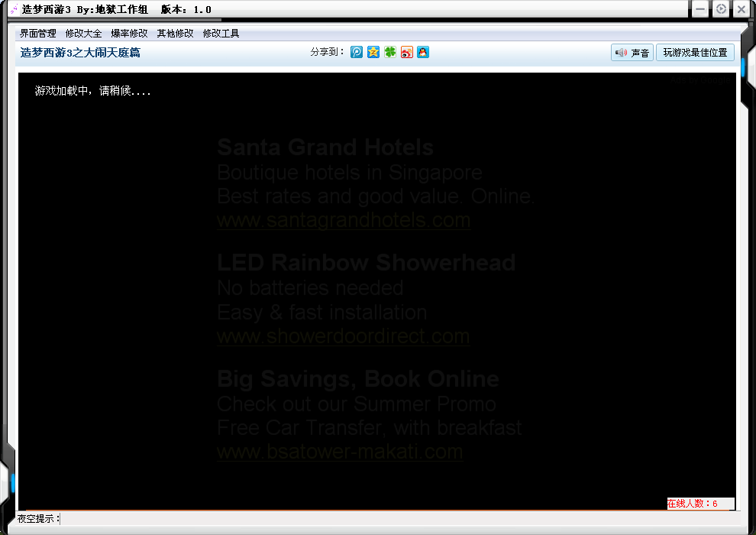756x535 pixels.
Task: Click the green clover share icon
Action: click(x=390, y=52)
